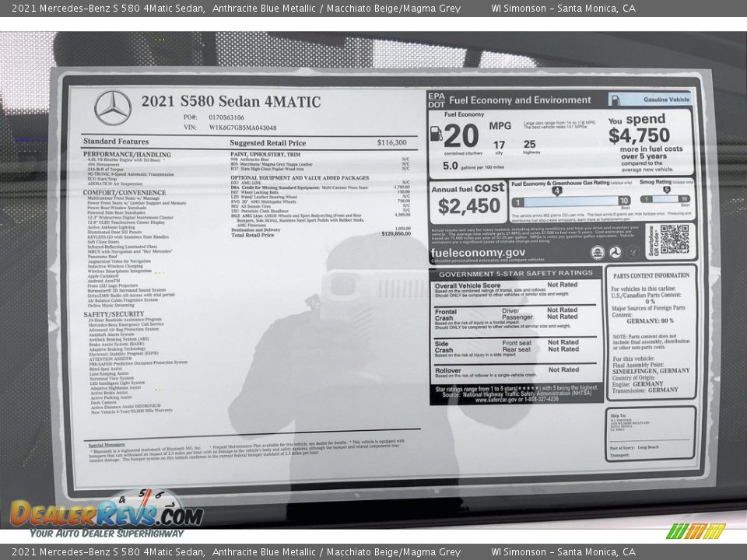
Task: Click the Total Retail Price label
Action: (x=252, y=235)
